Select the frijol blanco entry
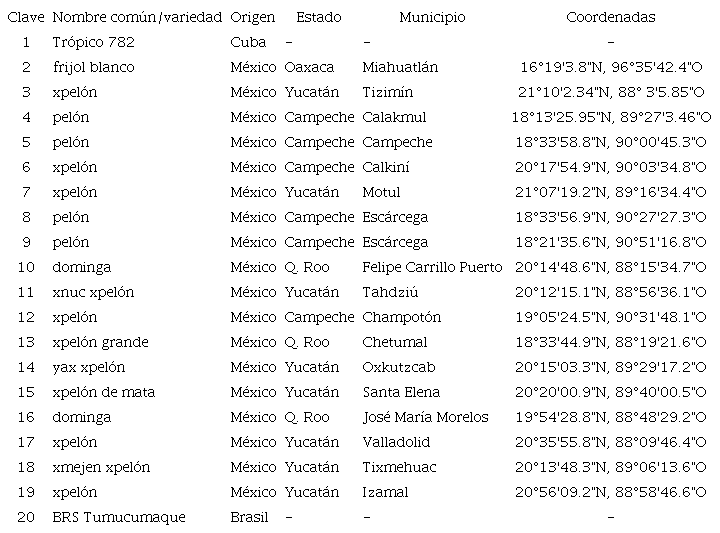 tap(93, 67)
